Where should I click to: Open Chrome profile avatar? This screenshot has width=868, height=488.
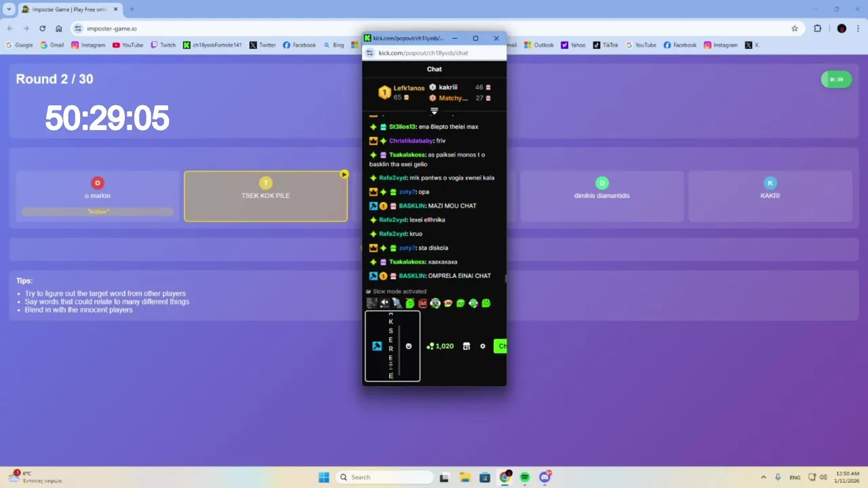coord(842,28)
